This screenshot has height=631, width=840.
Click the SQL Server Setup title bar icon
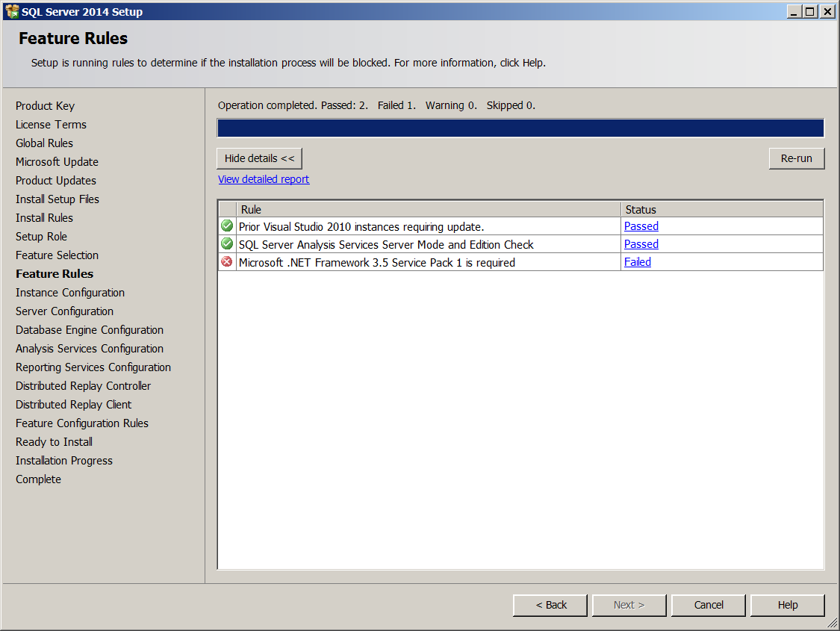tap(12, 11)
